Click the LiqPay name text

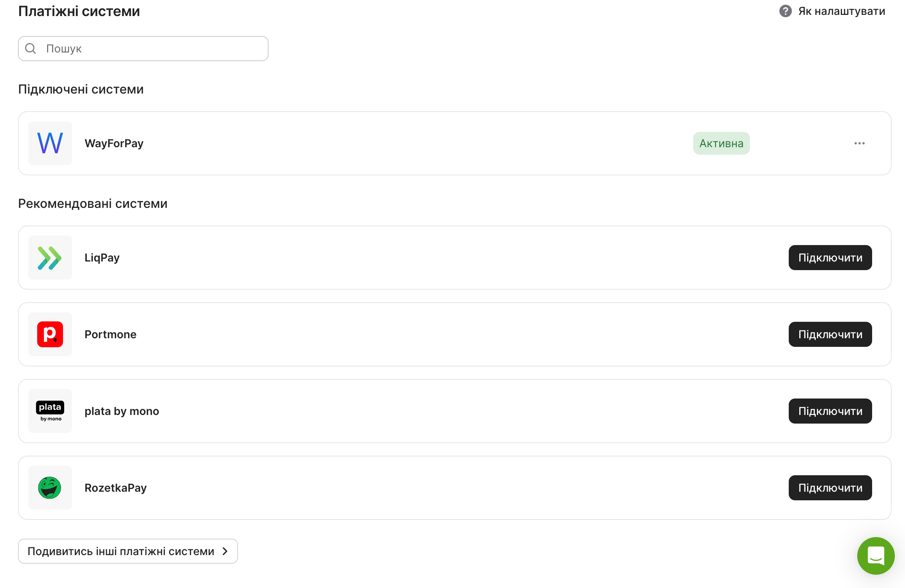(x=102, y=258)
